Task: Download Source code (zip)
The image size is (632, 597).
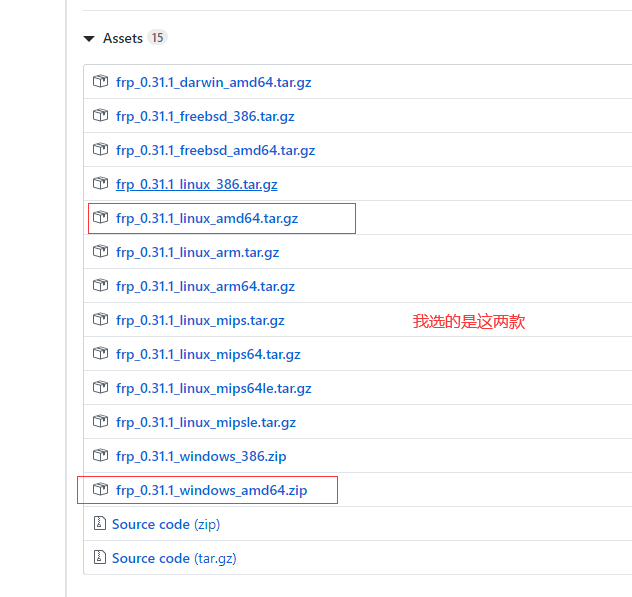Action: (x=166, y=524)
